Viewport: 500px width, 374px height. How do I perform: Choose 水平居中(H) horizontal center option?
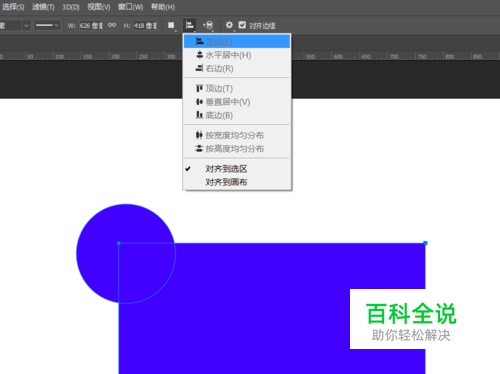(237, 55)
